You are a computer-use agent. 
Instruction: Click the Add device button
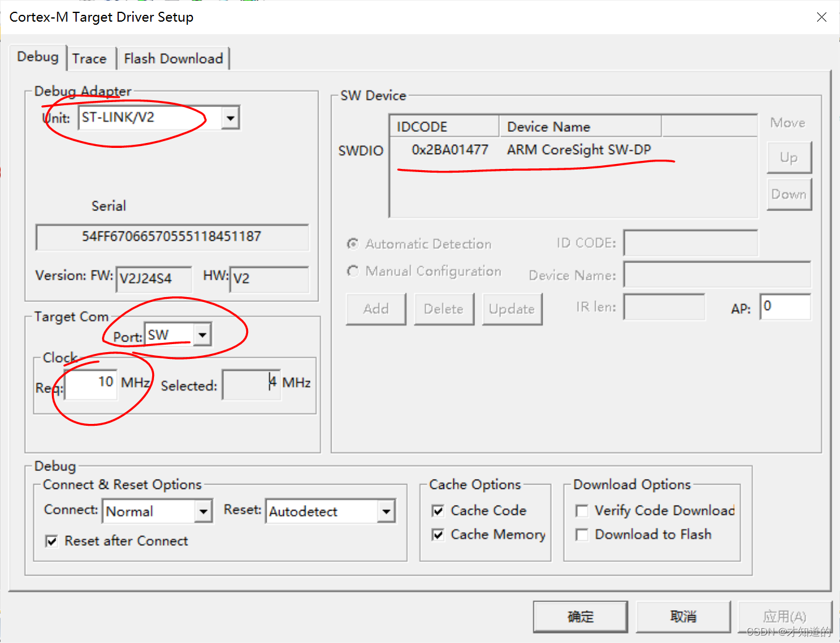click(x=376, y=309)
